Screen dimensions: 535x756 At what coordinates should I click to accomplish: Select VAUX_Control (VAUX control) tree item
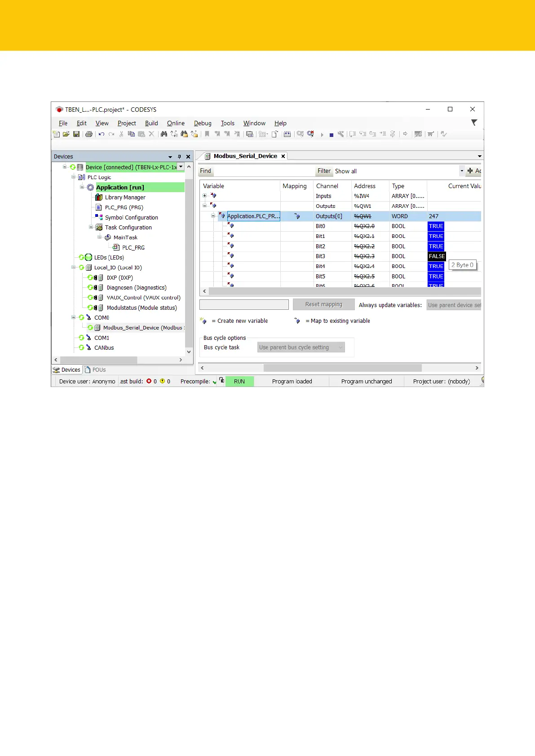point(144,298)
